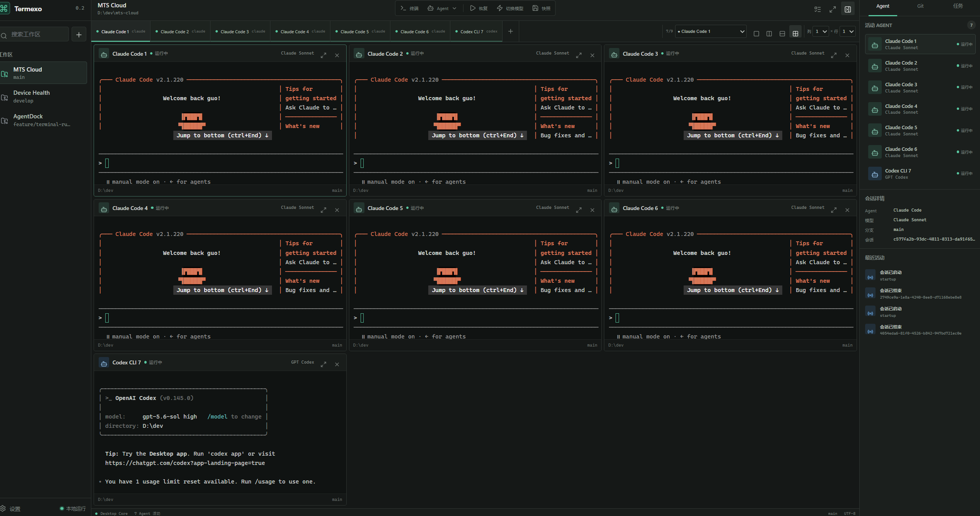This screenshot has width=980, height=516.
Task: Add a new agent tab with plus icon
Action: click(x=510, y=31)
